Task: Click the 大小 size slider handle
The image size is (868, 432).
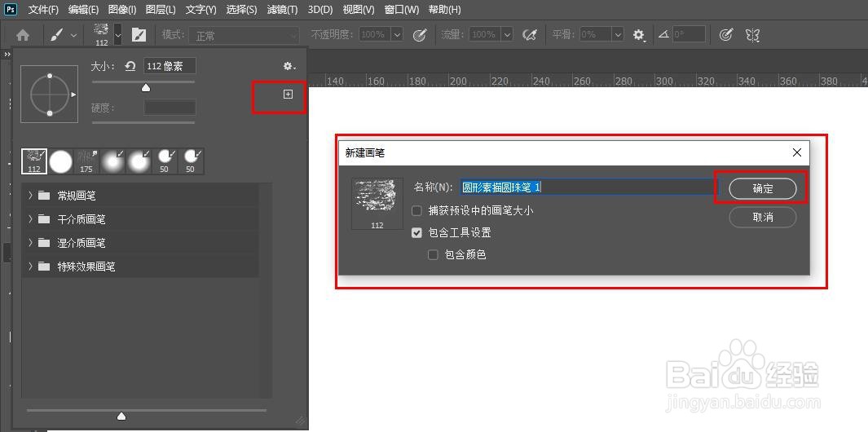Action: coord(146,87)
